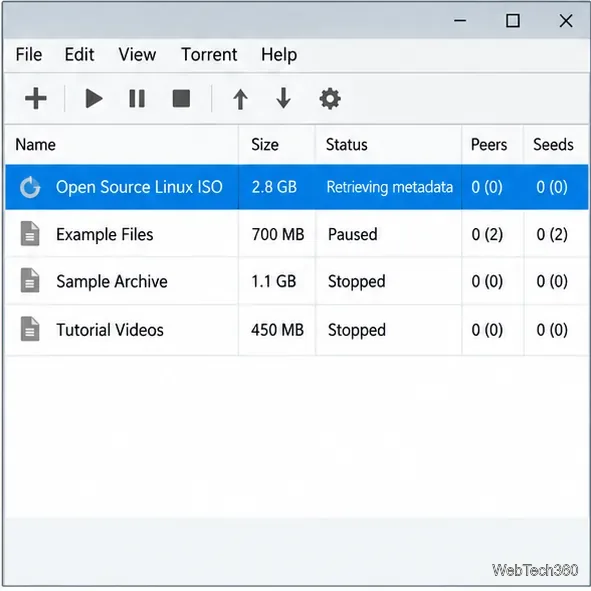The image size is (591, 591).
Task: Click the Add torrent plus icon
Action: 36,98
